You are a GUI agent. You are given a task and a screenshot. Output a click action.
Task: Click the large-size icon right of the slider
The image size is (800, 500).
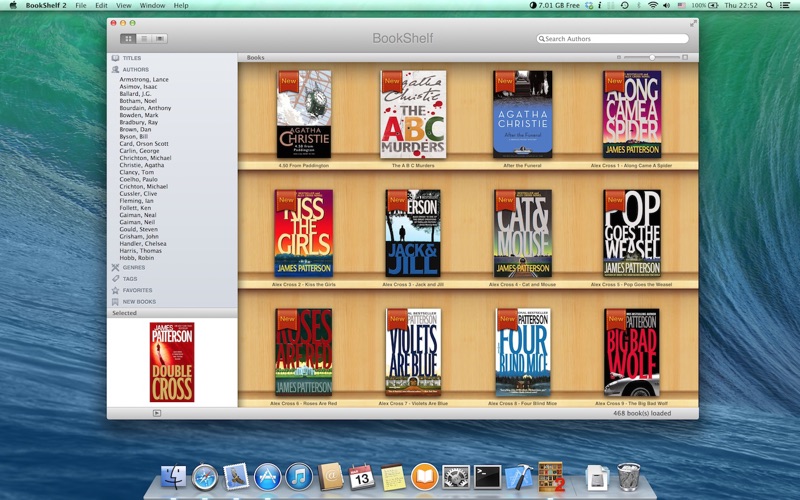coord(685,58)
